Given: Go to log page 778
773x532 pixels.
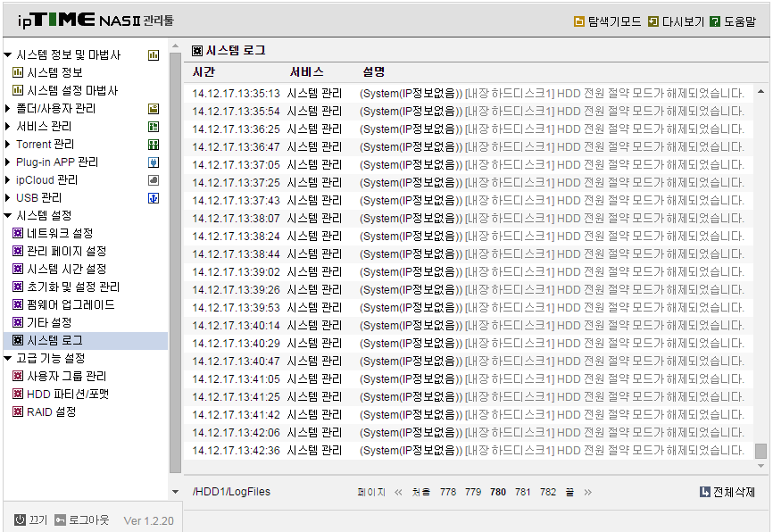Looking at the screenshot, I should click(447, 492).
